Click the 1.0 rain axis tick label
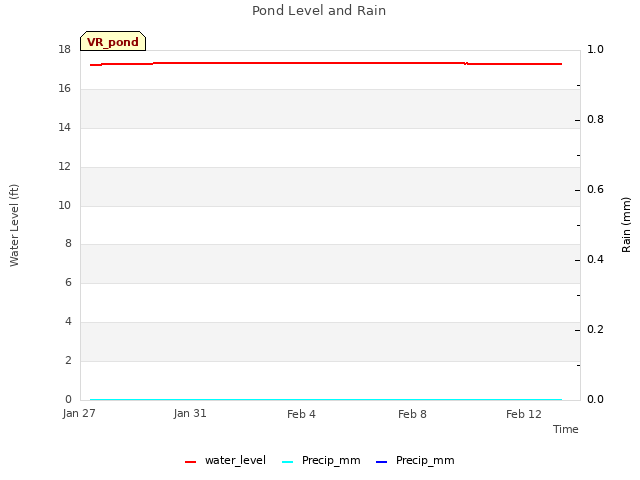The width and height of the screenshot is (640, 480). point(595,49)
